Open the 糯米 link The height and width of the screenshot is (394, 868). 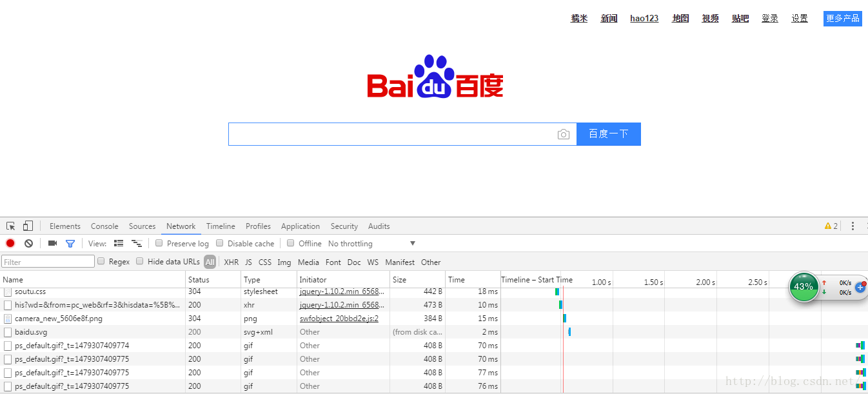[579, 19]
